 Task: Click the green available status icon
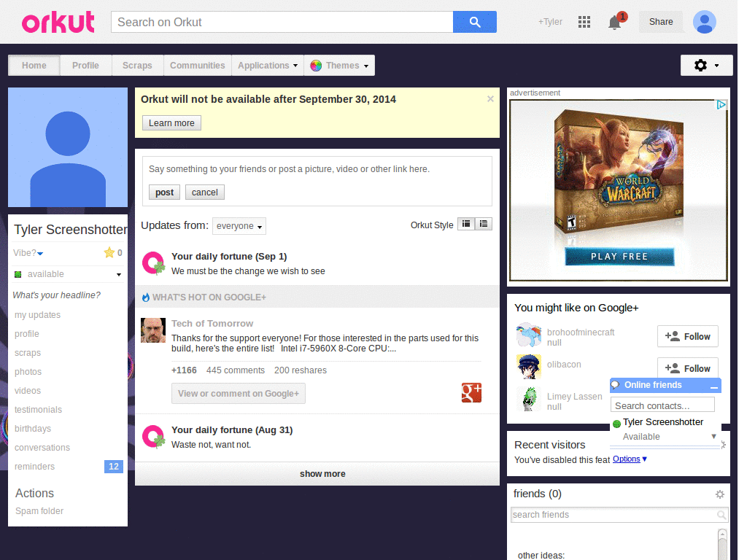point(18,274)
